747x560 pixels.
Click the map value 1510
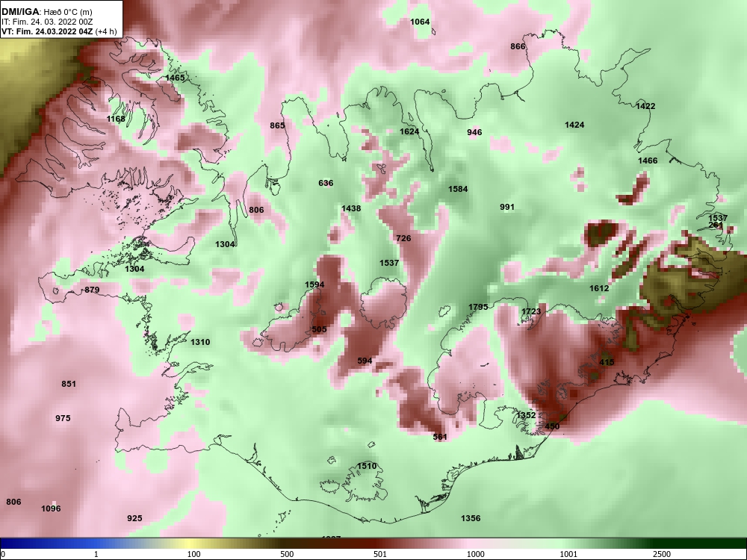point(367,466)
